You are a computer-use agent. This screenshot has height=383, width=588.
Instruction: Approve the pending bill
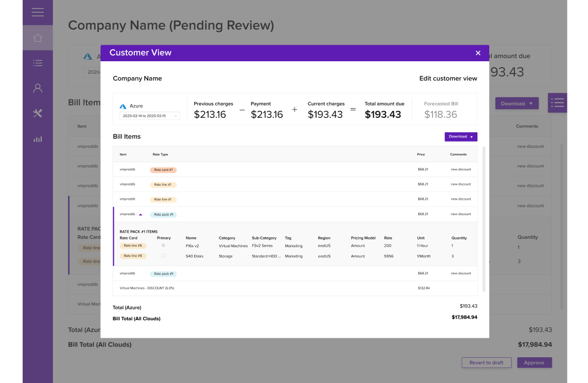pos(534,362)
